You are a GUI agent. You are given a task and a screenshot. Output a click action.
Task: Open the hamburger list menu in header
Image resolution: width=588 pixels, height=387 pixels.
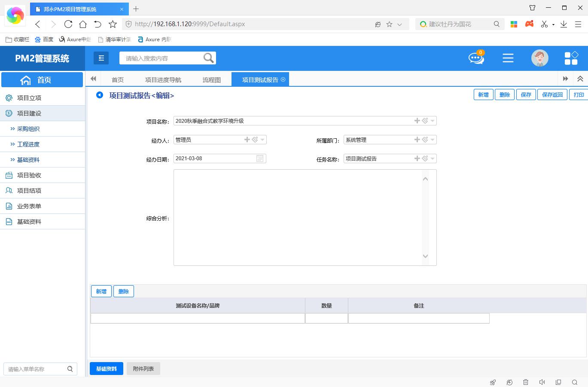(x=508, y=58)
